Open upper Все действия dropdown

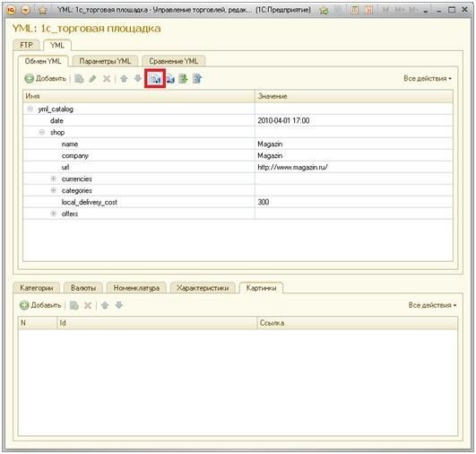pyautogui.click(x=428, y=78)
